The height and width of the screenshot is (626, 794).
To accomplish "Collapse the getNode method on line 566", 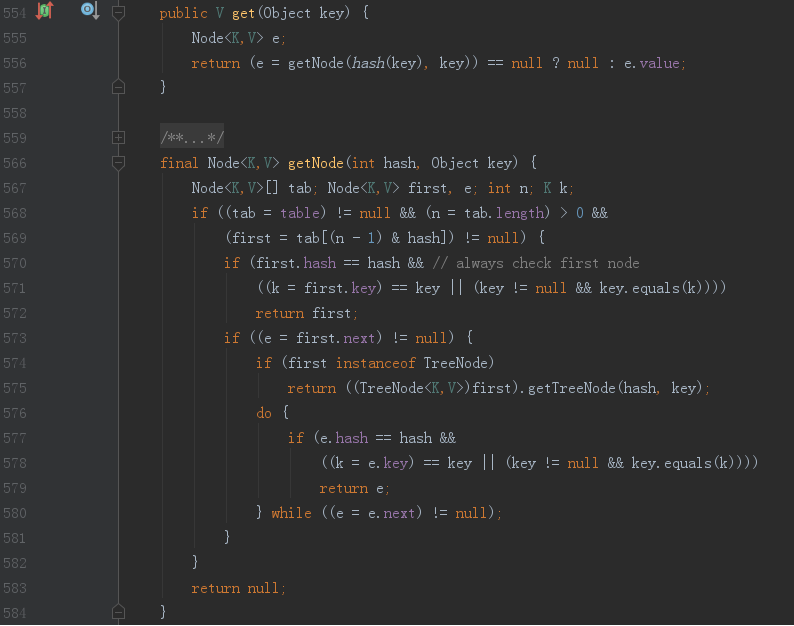I will coord(118,163).
